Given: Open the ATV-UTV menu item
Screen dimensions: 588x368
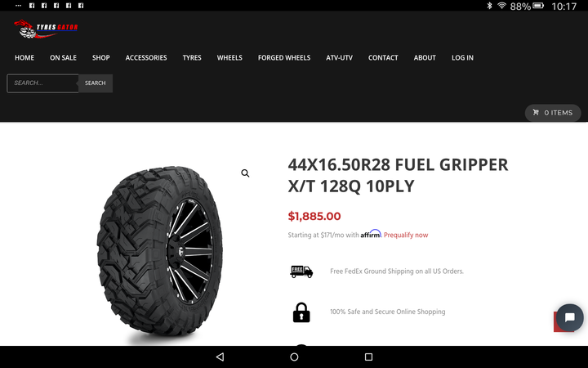Looking at the screenshot, I should point(339,58).
